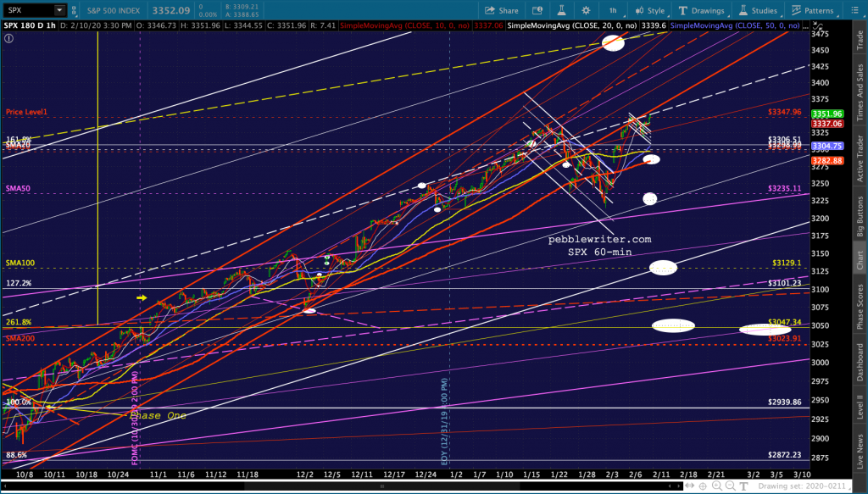This screenshot has height=494, width=868.
Task: Open the Dashboard side tab
Action: 860,362
